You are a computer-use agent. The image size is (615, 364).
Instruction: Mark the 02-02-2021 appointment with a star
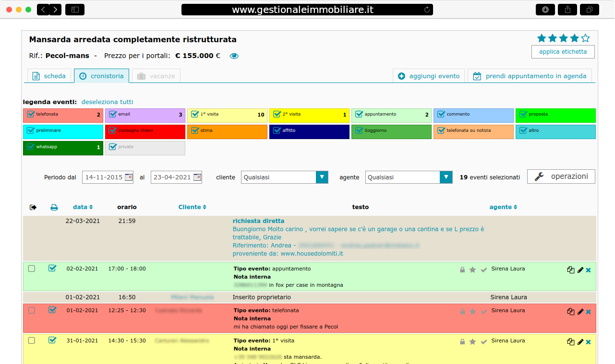(x=473, y=270)
